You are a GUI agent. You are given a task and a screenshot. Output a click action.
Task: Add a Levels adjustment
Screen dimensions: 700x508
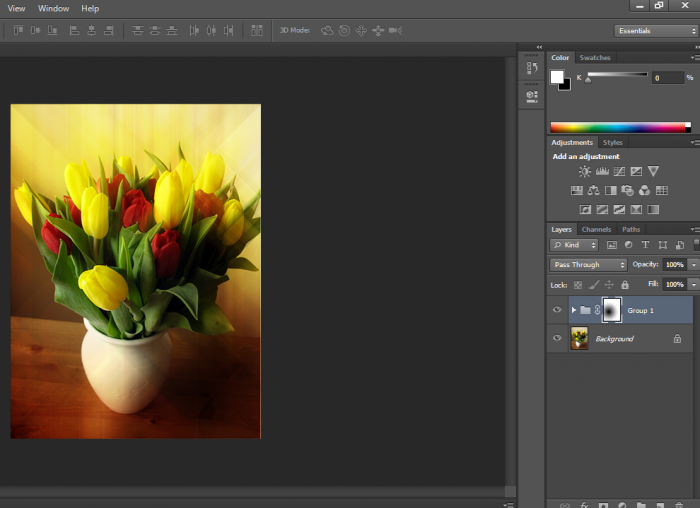602,172
